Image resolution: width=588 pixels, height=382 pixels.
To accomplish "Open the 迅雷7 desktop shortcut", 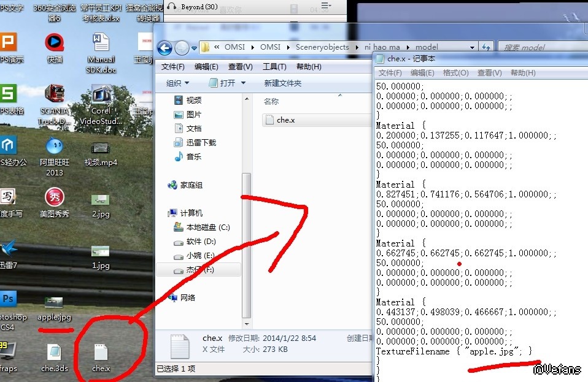I will coord(8,254).
